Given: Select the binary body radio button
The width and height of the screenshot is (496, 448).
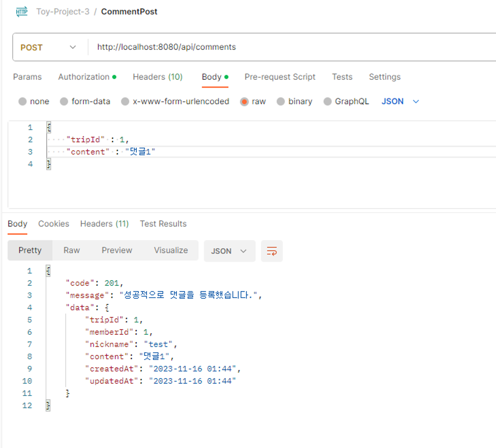Looking at the screenshot, I should click(x=281, y=102).
